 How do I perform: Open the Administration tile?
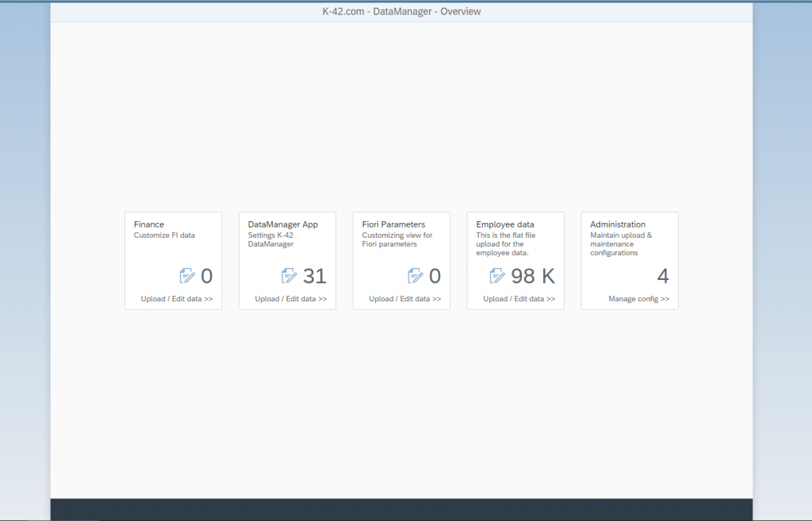point(630,260)
